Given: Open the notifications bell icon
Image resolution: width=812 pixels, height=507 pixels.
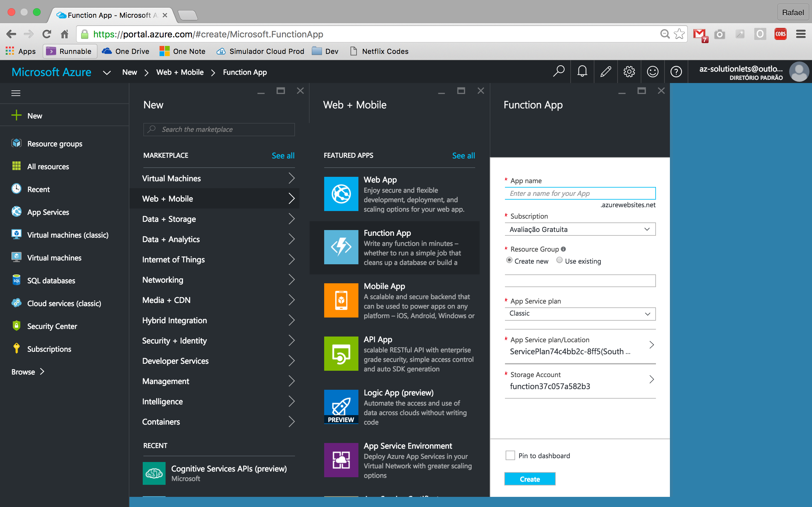Looking at the screenshot, I should tap(582, 71).
